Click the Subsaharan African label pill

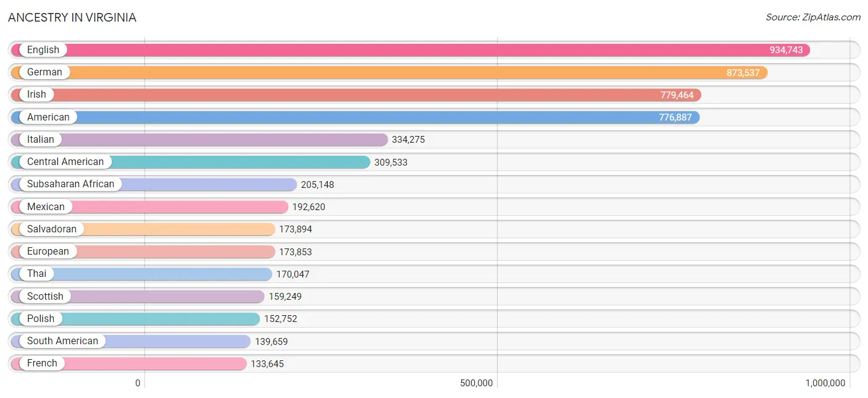70,184
